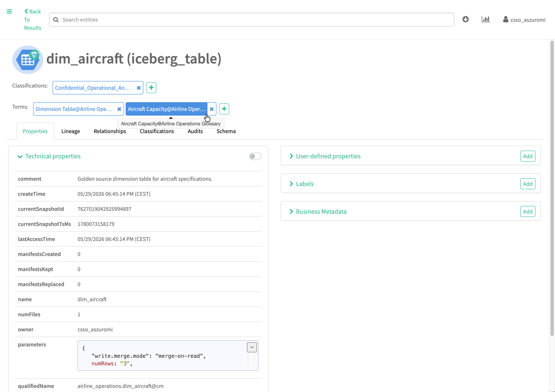Open the statistics bar chart icon
Viewport: 555px width, 392px height.
click(x=486, y=19)
